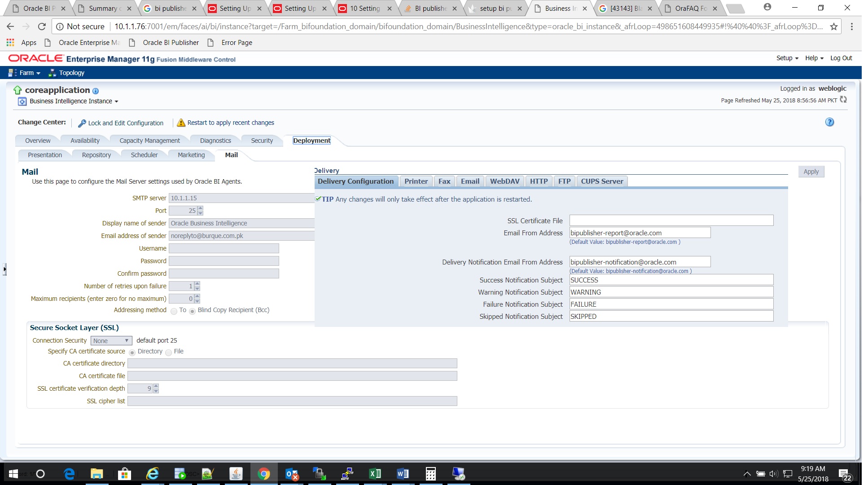Switch to the Scheduler tab
Screen dimensions: 868x485
(144, 155)
